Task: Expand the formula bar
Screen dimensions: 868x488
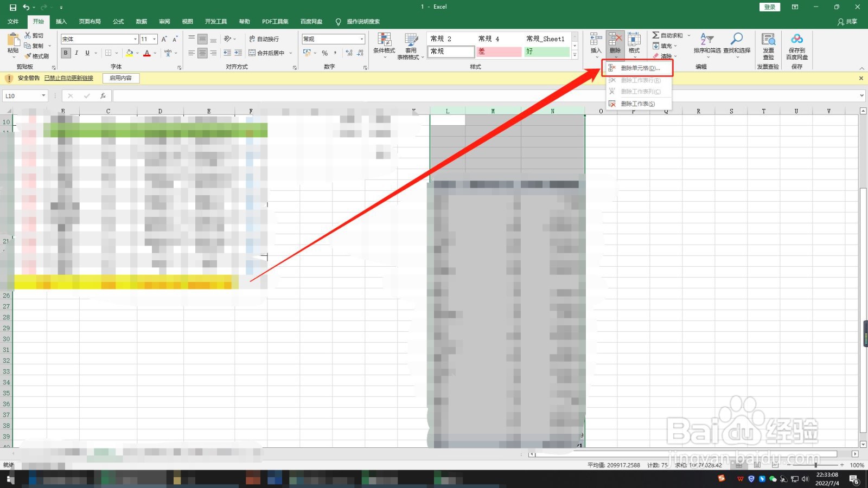Action: pos(861,96)
